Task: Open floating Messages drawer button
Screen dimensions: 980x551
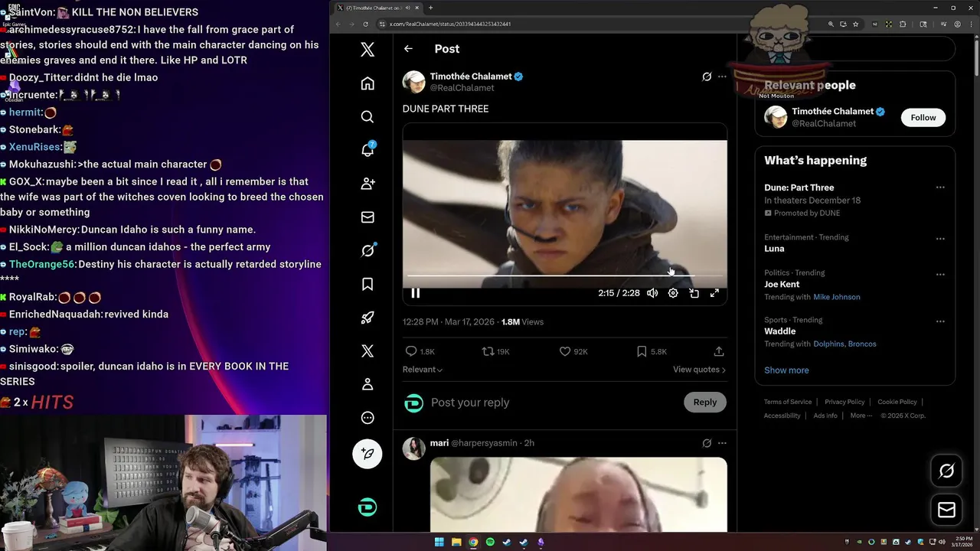Action: click(x=946, y=510)
